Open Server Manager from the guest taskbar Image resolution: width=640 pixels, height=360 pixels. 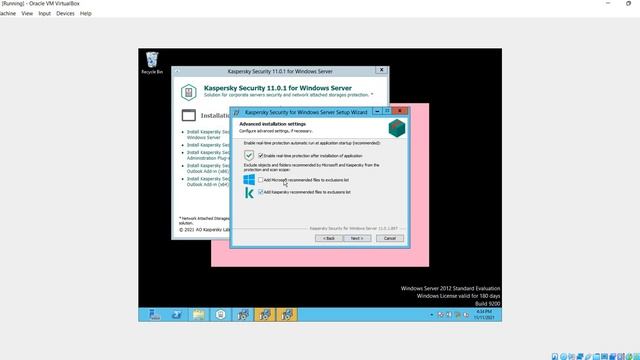point(154,315)
